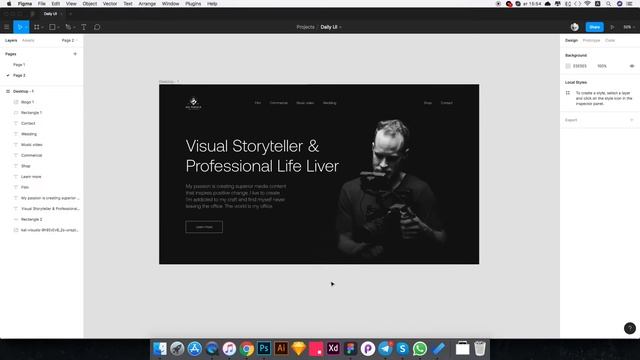Open Spotlight search in menu bar

point(608,4)
